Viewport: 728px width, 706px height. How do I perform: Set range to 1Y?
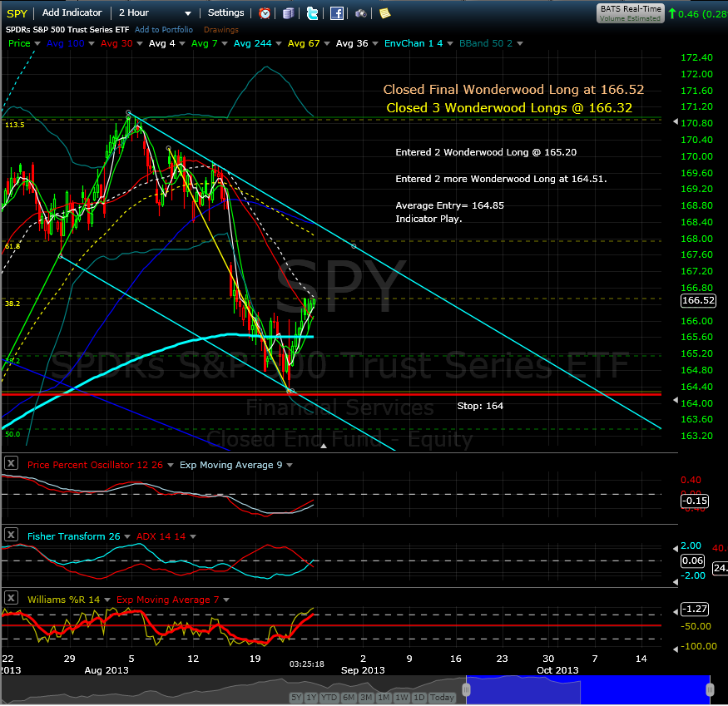point(311,697)
